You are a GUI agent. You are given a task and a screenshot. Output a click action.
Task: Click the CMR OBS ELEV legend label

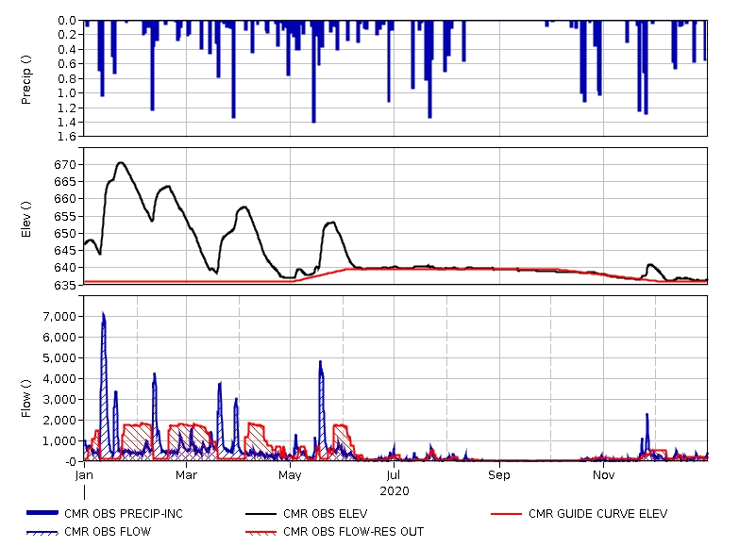click(x=326, y=514)
